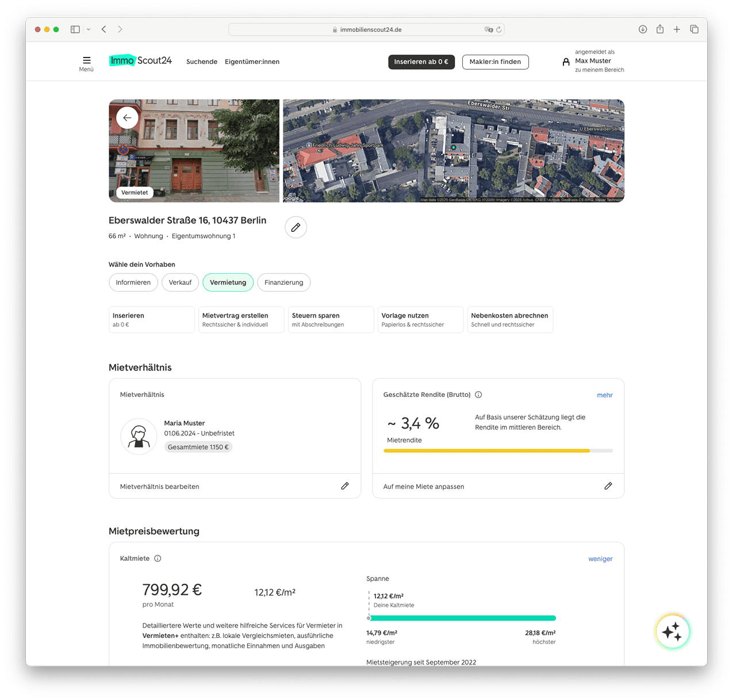Click the Makler:in finden button

click(495, 62)
